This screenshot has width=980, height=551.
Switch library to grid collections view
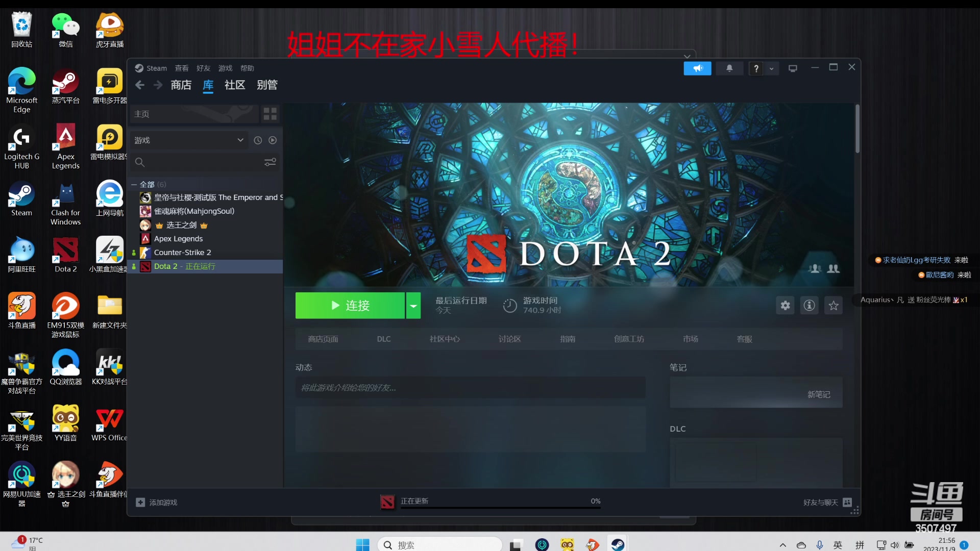pos(270,114)
